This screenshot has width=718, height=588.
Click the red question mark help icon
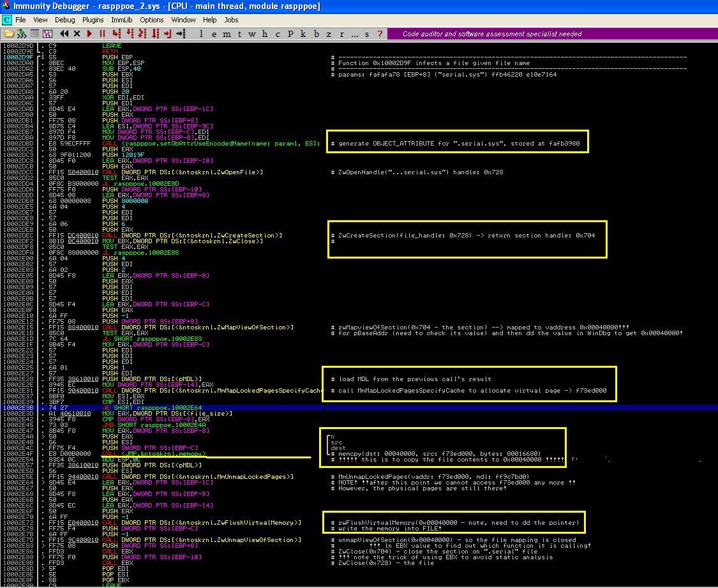[x=380, y=34]
